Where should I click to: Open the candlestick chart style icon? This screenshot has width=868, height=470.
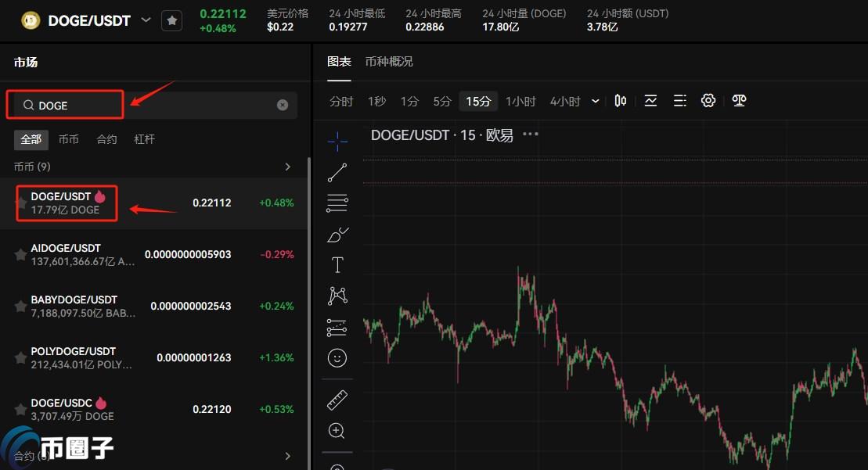[620, 101]
